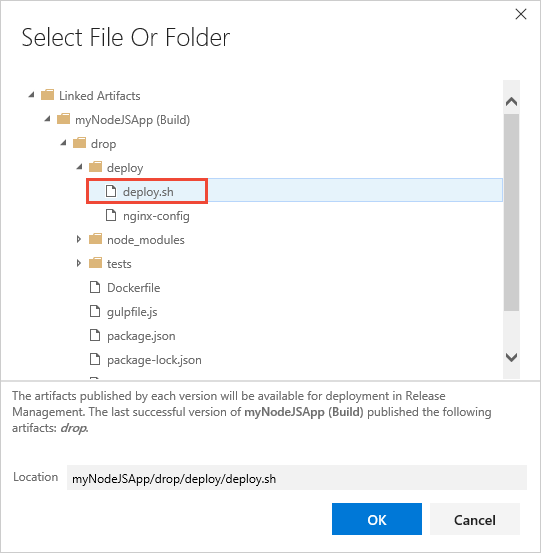The image size is (541, 553).
Task: Select myNodeJSApp (Build) in the tree
Action: (132, 120)
